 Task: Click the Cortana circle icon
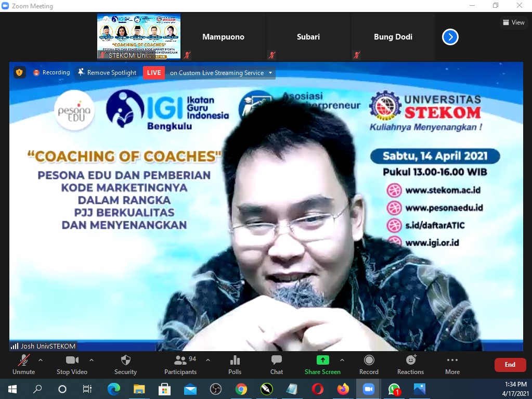pyautogui.click(x=62, y=389)
